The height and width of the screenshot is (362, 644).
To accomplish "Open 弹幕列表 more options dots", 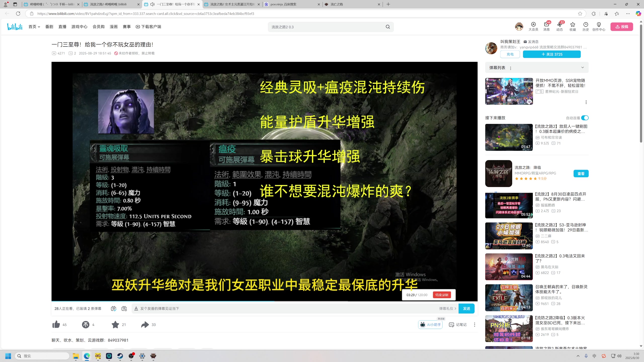I will [x=510, y=68].
